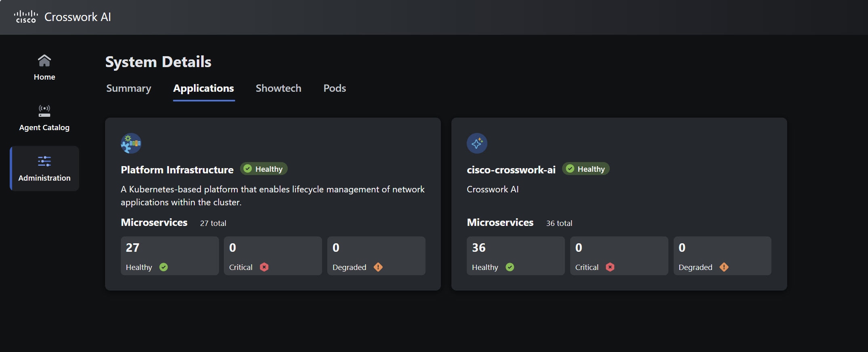Open the cisco-crosswork-ai card title
The image size is (868, 352).
pos(511,170)
